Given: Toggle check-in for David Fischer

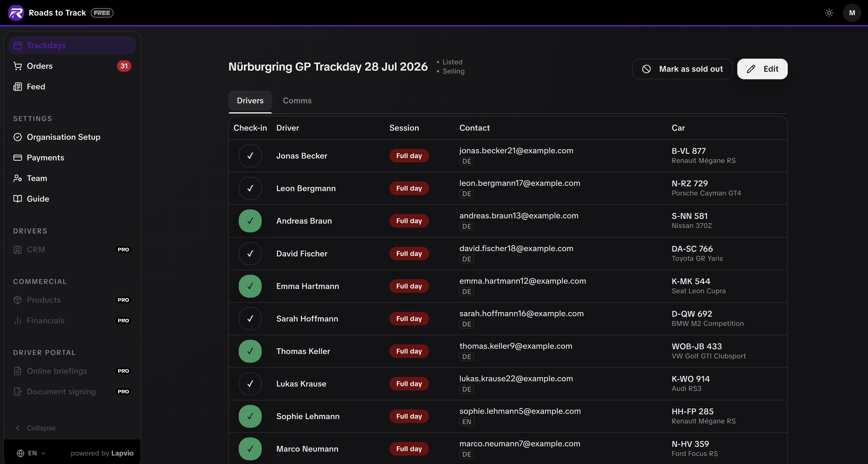Looking at the screenshot, I should coord(250,254).
